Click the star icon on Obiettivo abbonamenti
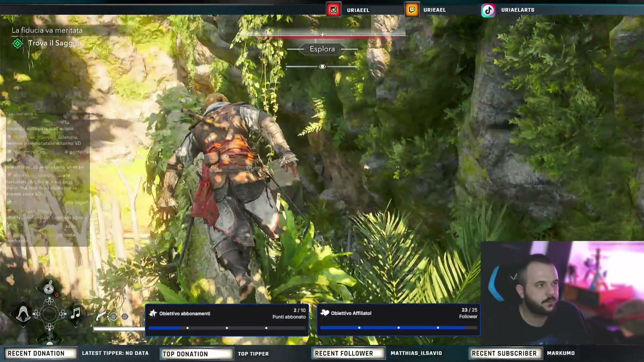 pyautogui.click(x=153, y=313)
